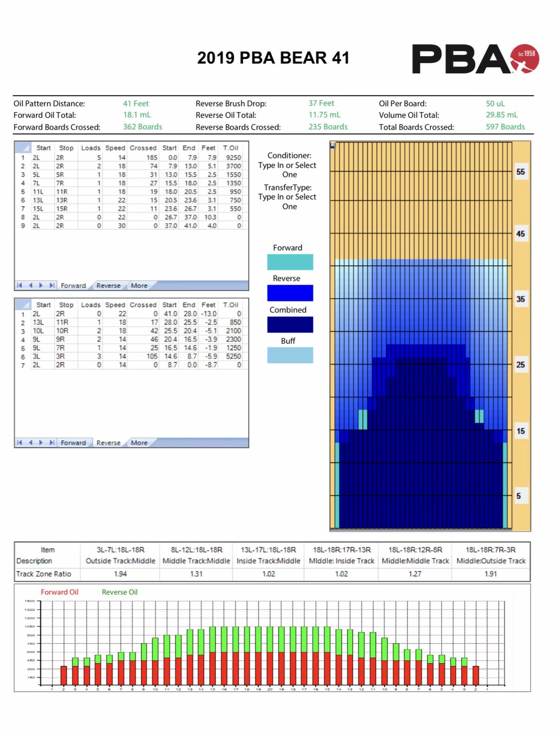Click the '-13.0' Feet cell
560x735 pixels.
[209, 314]
